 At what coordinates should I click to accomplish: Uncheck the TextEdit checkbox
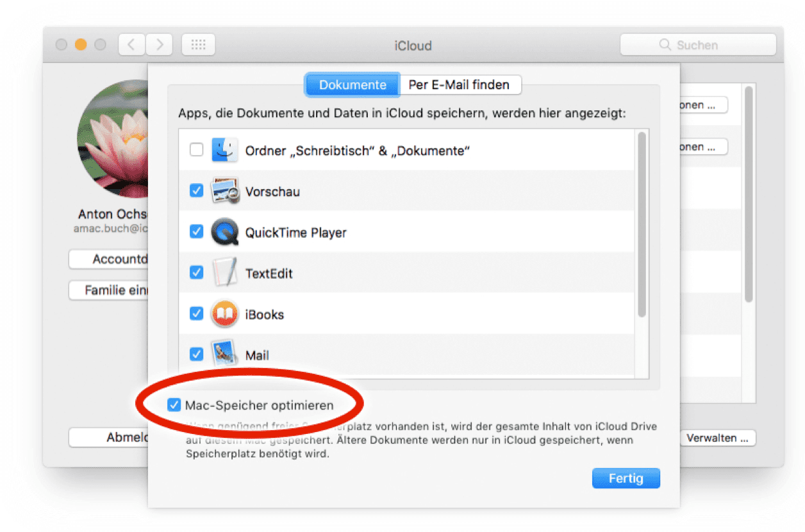coord(197,273)
